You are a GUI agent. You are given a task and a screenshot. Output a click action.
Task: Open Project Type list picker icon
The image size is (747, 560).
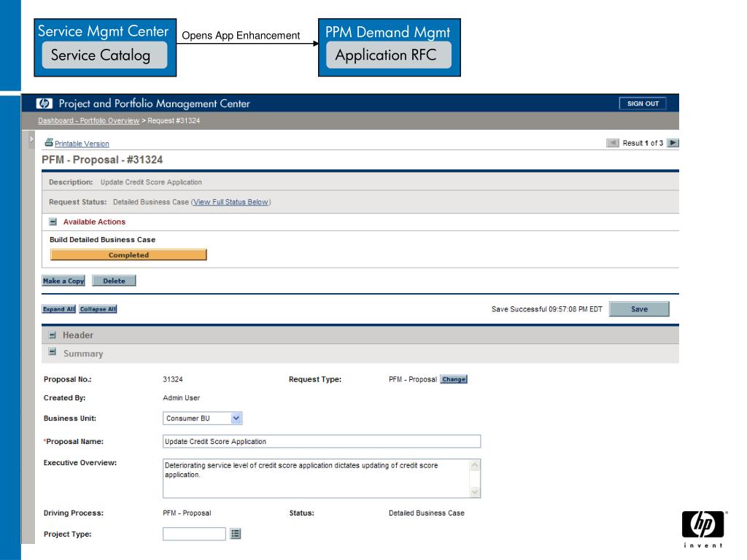pos(236,534)
